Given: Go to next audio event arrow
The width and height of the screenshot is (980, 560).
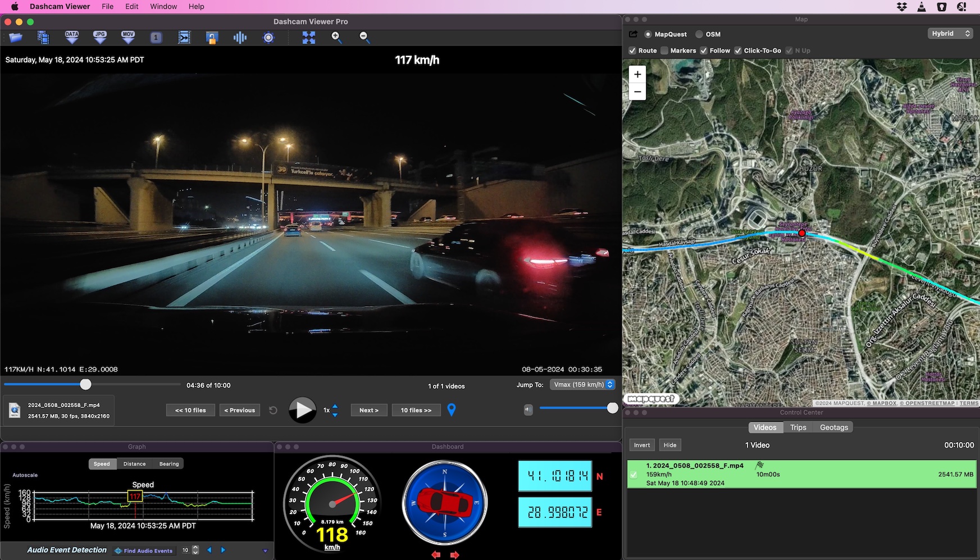Looking at the screenshot, I should tap(223, 550).
